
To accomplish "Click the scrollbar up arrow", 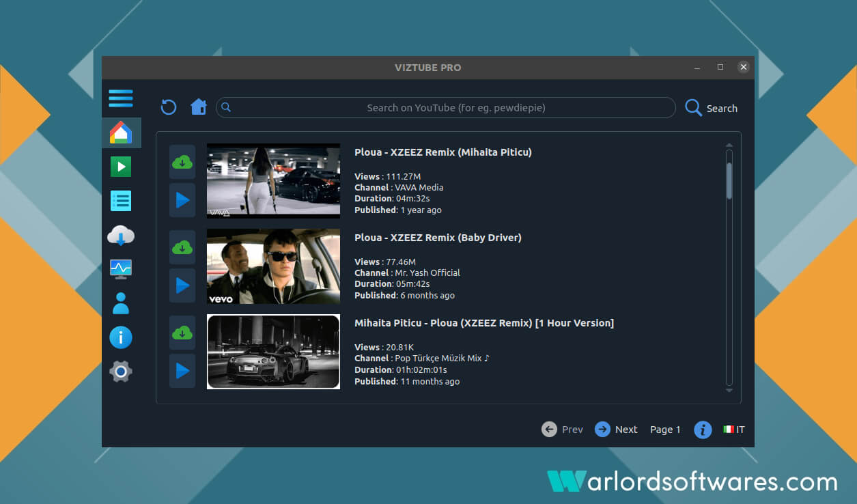I will click(x=729, y=145).
